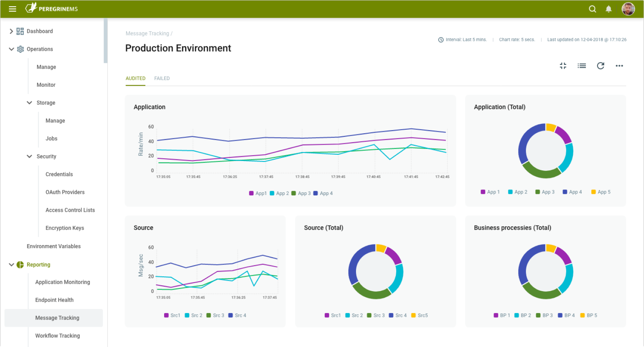Screen dimensions: 644x347
Task: Open Application Monitoring
Action: point(63,282)
